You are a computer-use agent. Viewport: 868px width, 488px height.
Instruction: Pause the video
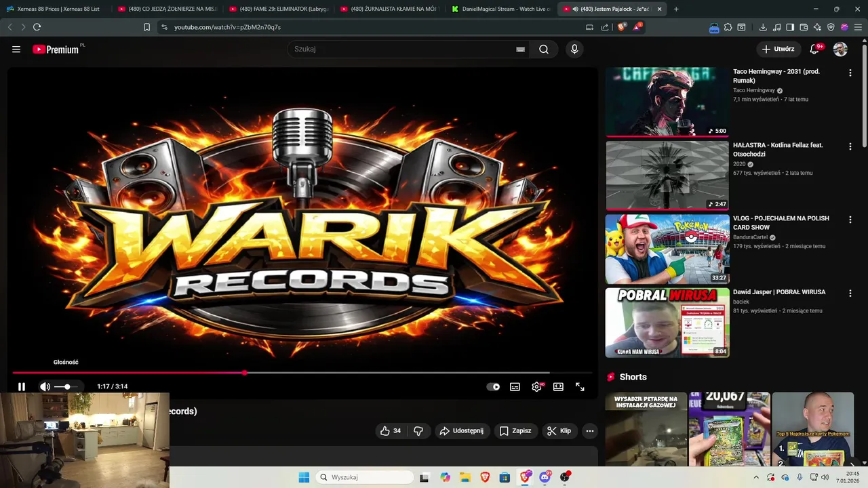pos(22,386)
